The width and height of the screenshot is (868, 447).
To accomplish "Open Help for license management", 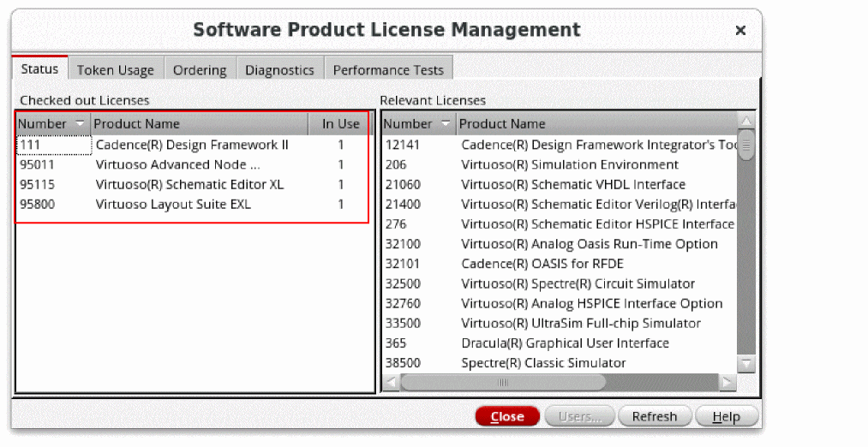I will pyautogui.click(x=727, y=417).
